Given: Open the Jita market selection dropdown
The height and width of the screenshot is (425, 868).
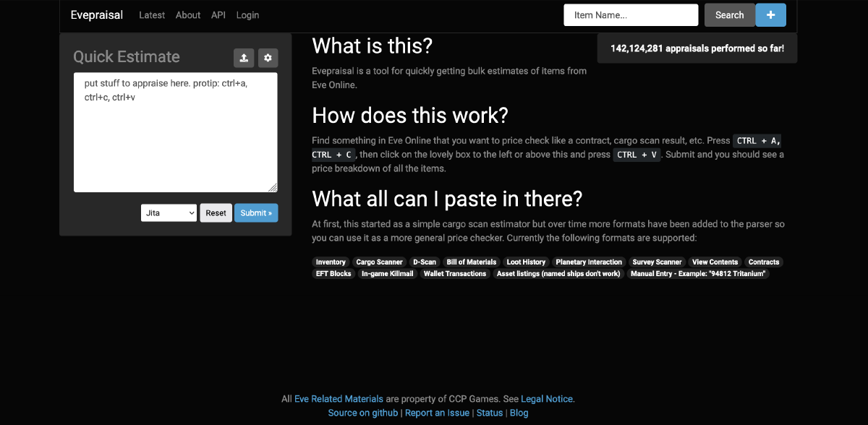Looking at the screenshot, I should click(169, 212).
